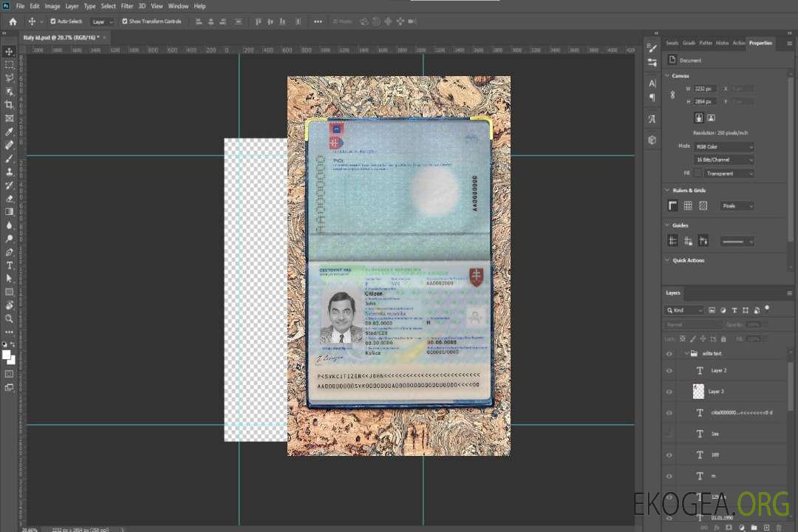Click the Home icon in options bar
The image size is (798, 532).
[x=13, y=21]
